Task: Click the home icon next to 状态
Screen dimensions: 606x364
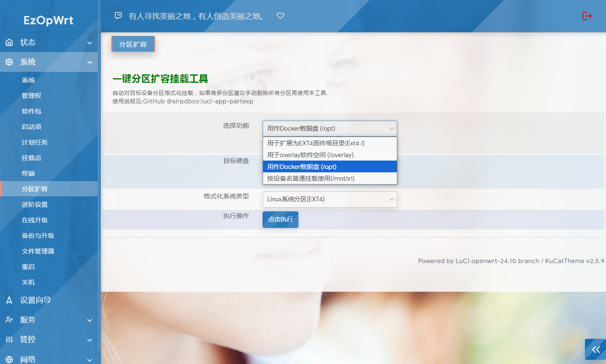Action: (9, 42)
